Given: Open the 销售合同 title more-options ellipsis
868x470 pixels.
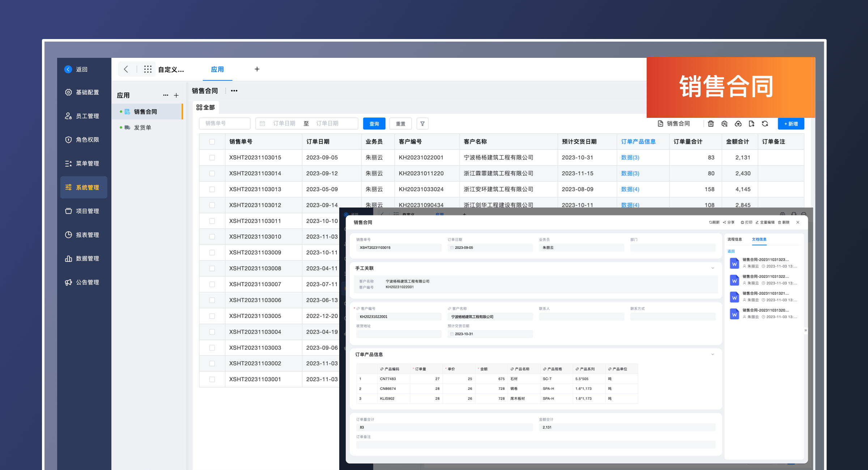Looking at the screenshot, I should pos(234,91).
